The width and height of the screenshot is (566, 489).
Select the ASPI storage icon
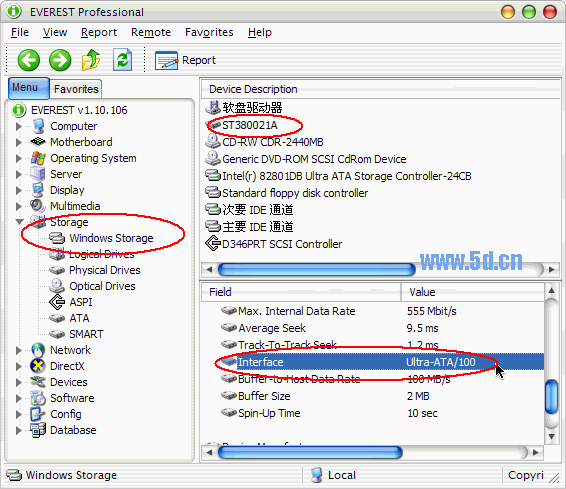[x=57, y=302]
